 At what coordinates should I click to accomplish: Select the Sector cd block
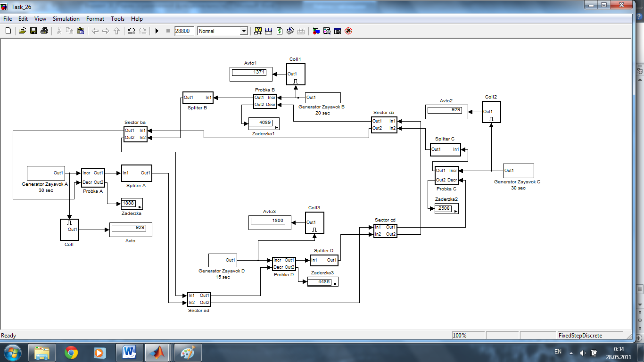click(385, 230)
